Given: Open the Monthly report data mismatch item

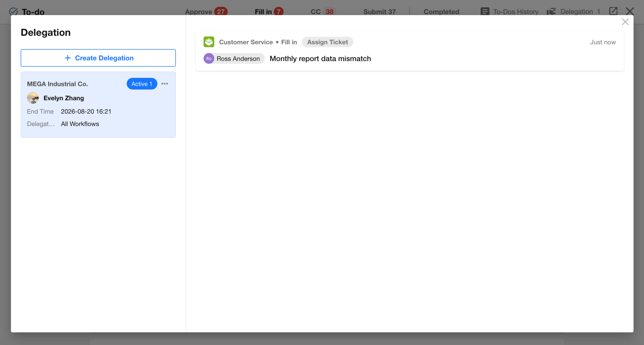Looking at the screenshot, I should coord(320,59).
